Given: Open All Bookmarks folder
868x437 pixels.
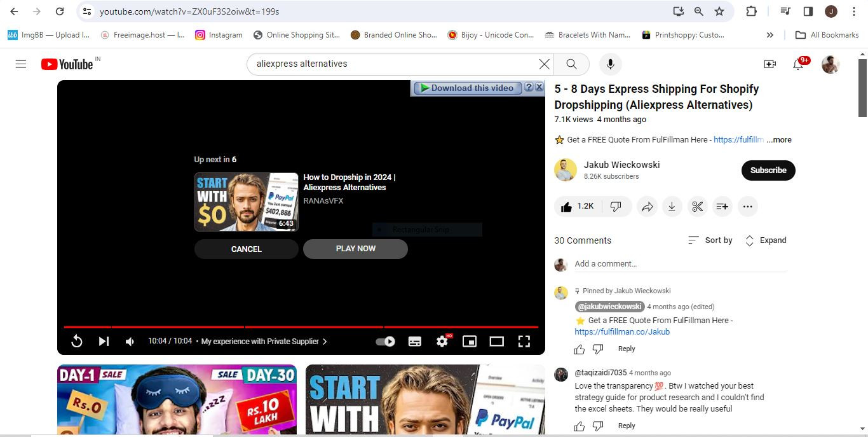Looking at the screenshot, I should point(827,35).
